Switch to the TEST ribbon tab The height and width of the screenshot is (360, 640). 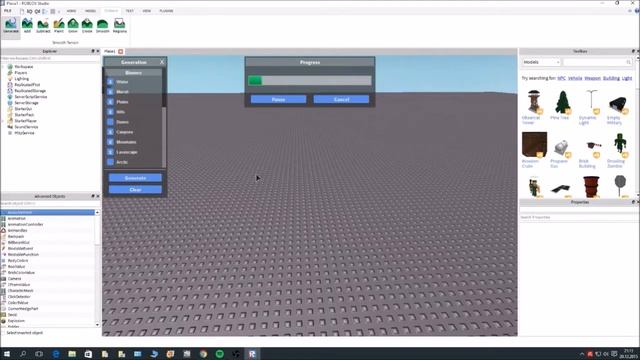tap(129, 11)
